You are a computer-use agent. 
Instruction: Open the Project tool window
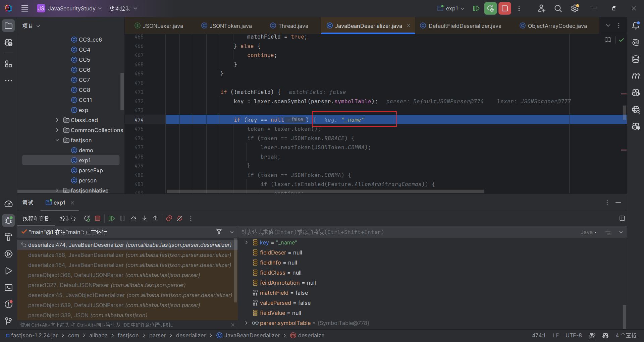click(9, 26)
